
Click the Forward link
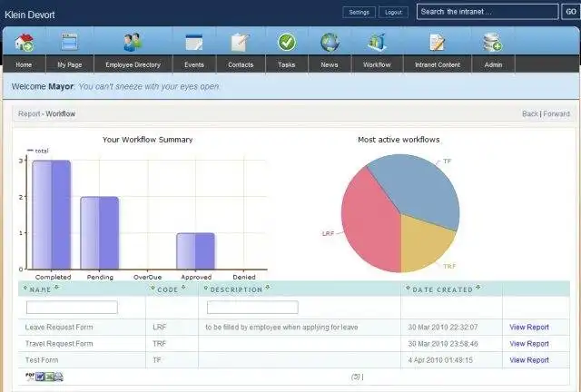click(x=556, y=113)
